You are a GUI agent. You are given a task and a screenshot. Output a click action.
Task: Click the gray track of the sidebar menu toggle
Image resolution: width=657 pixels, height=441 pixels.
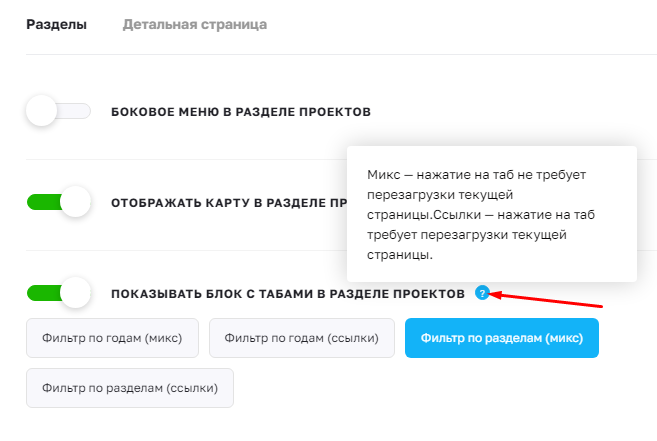[78, 111]
